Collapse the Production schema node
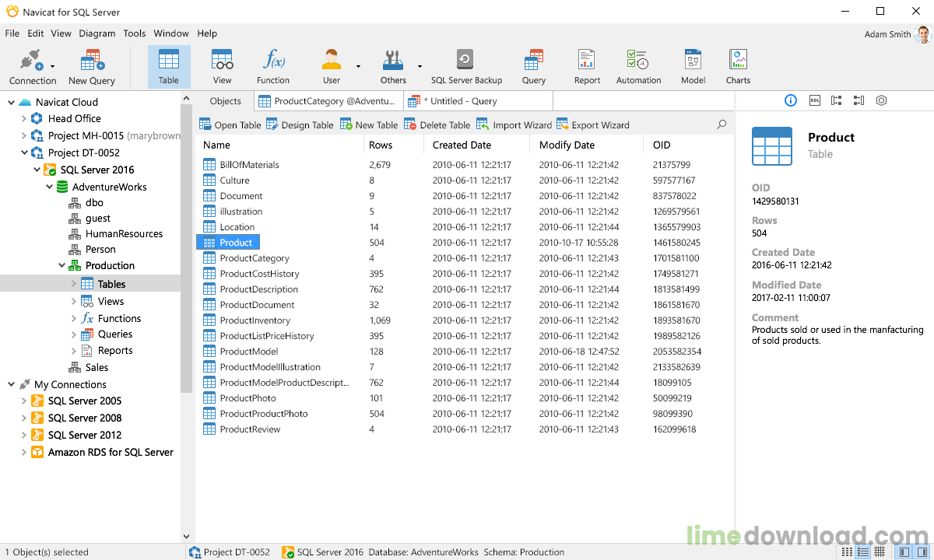This screenshot has height=560, width=934. pos(61,266)
